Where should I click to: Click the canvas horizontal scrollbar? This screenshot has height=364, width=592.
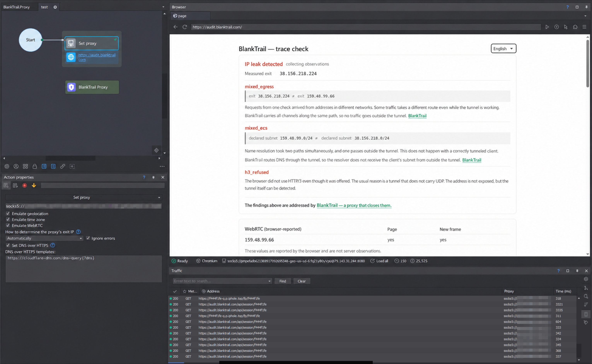point(71,158)
